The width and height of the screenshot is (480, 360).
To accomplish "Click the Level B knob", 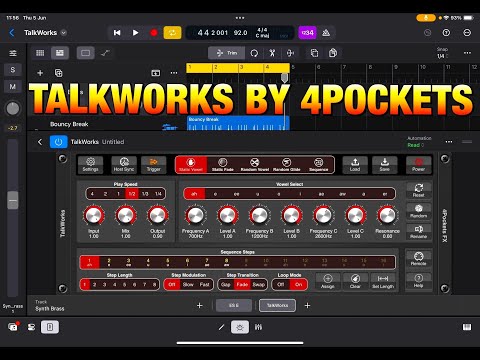I will point(292,215).
